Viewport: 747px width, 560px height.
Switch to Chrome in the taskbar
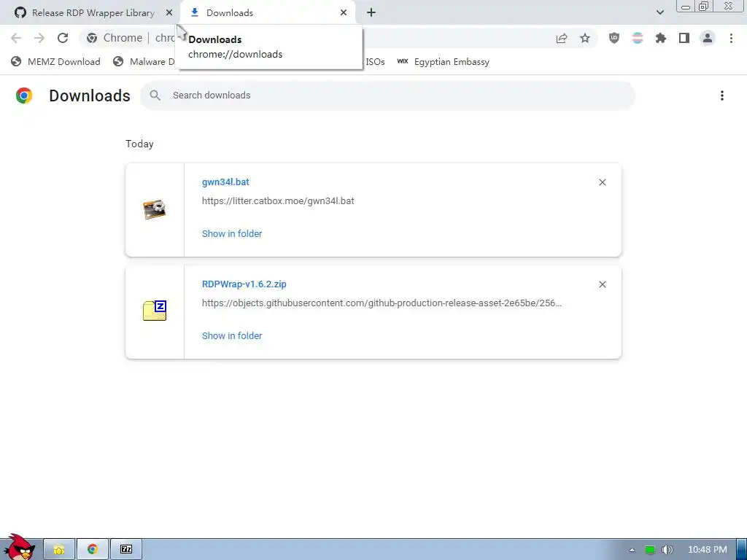pos(93,550)
